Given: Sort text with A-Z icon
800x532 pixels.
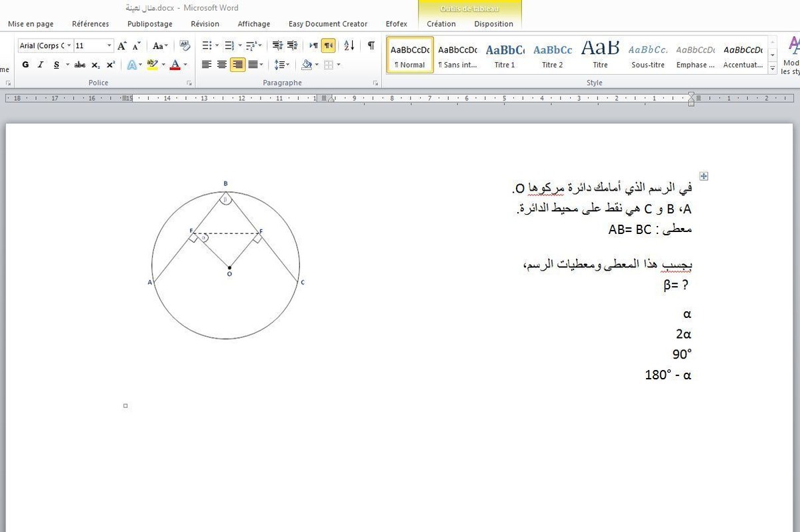Looking at the screenshot, I should point(349,45).
